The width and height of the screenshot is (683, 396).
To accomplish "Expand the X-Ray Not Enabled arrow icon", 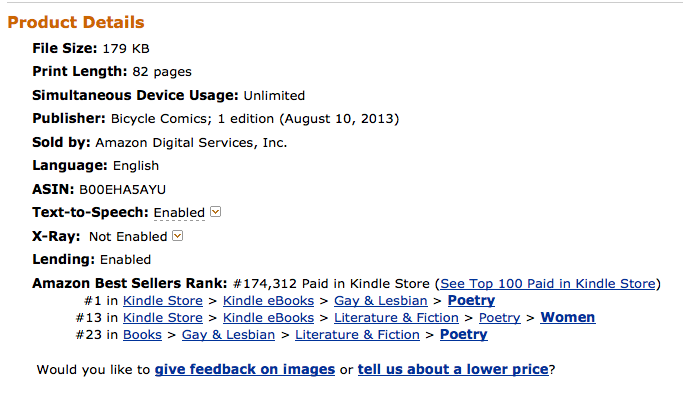I will click(178, 236).
